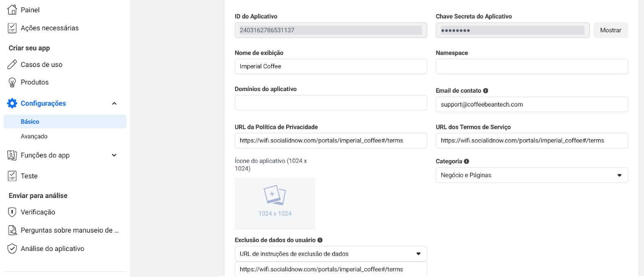
Task: Click the Painel home icon
Action: [12, 9]
